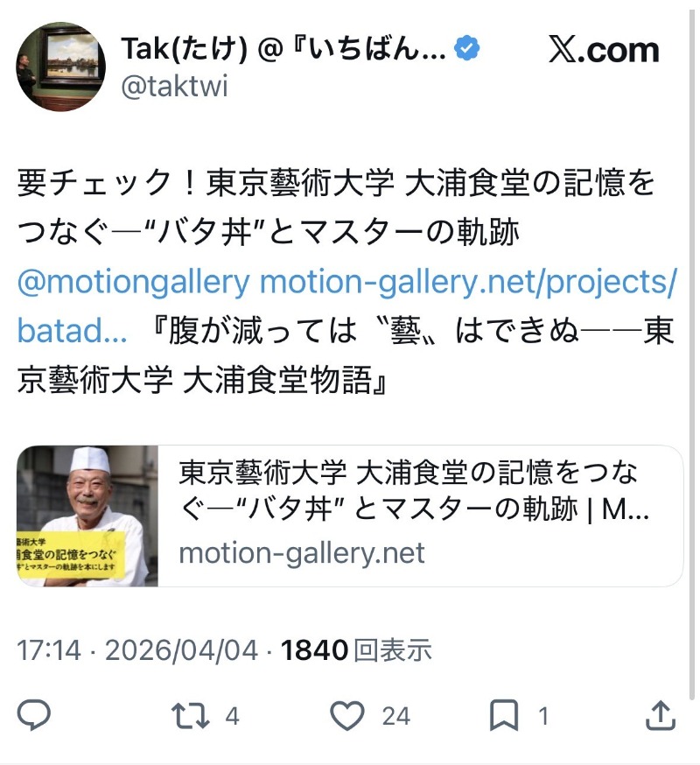Click the link card title 東京藝術大学 大浦食堂の記憶
Image resolution: width=700 pixels, height=765 pixels.
413,490
